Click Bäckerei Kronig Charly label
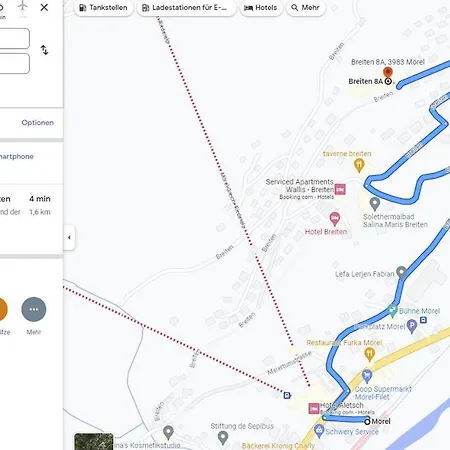 point(278,446)
